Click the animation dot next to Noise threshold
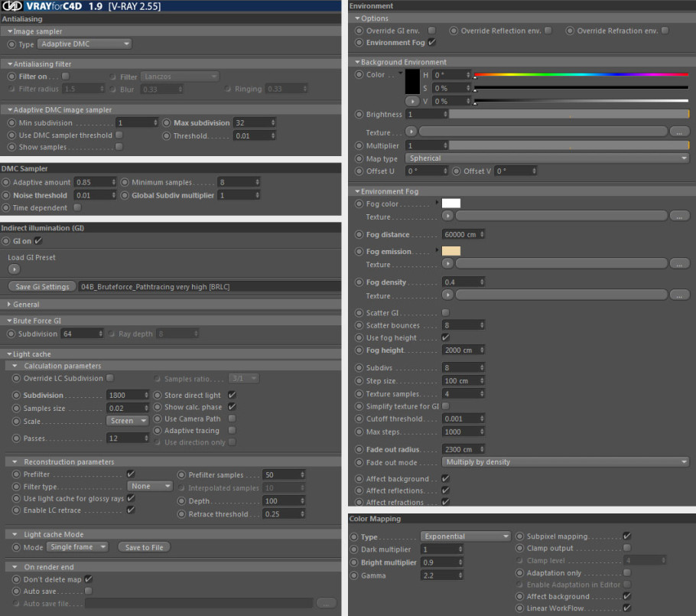Screen dimensions: 696x616 [6, 195]
